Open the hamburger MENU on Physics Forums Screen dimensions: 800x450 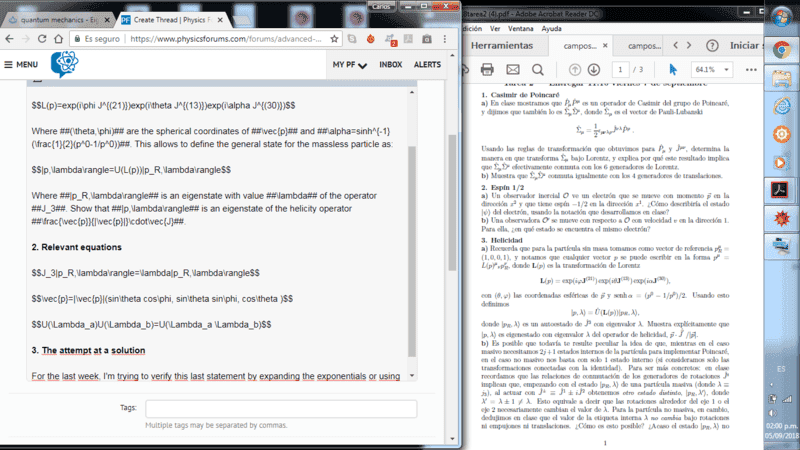click(21, 65)
